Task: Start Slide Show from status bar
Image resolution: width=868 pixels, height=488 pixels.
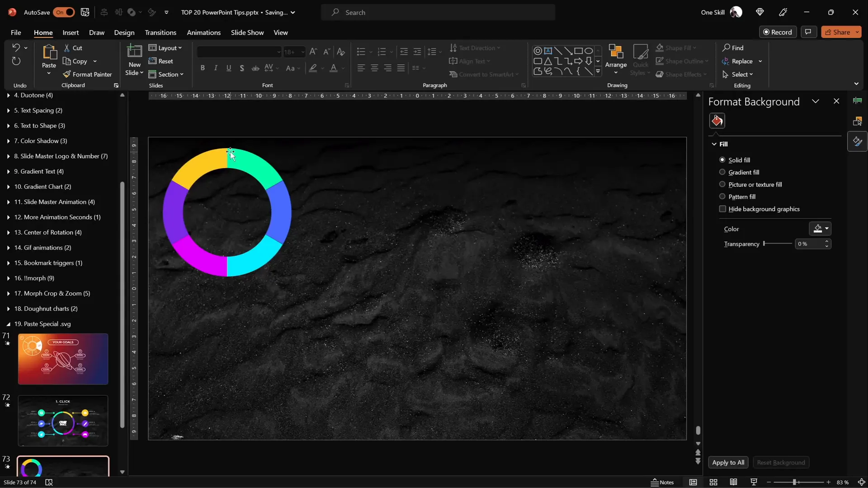Action: [754, 482]
